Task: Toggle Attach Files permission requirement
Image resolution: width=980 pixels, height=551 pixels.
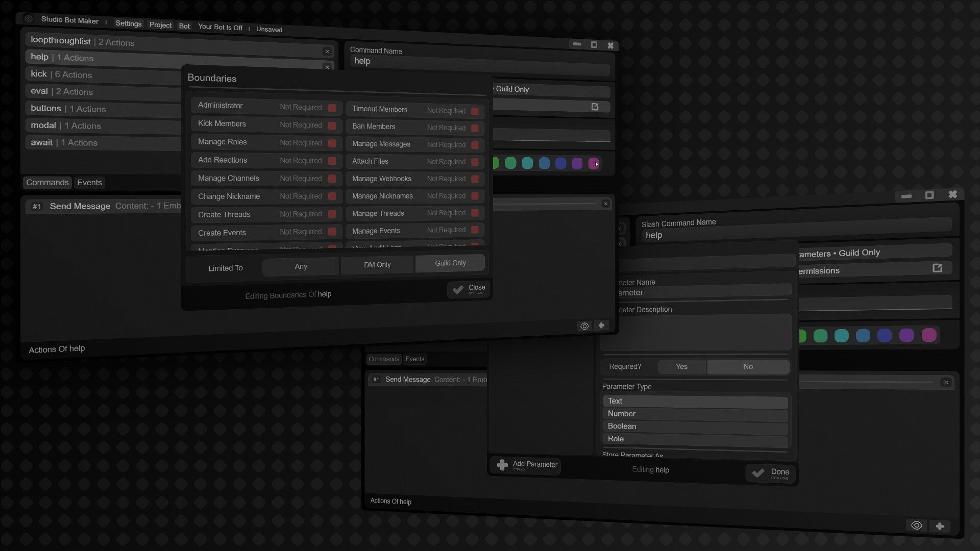Action: coord(475,162)
